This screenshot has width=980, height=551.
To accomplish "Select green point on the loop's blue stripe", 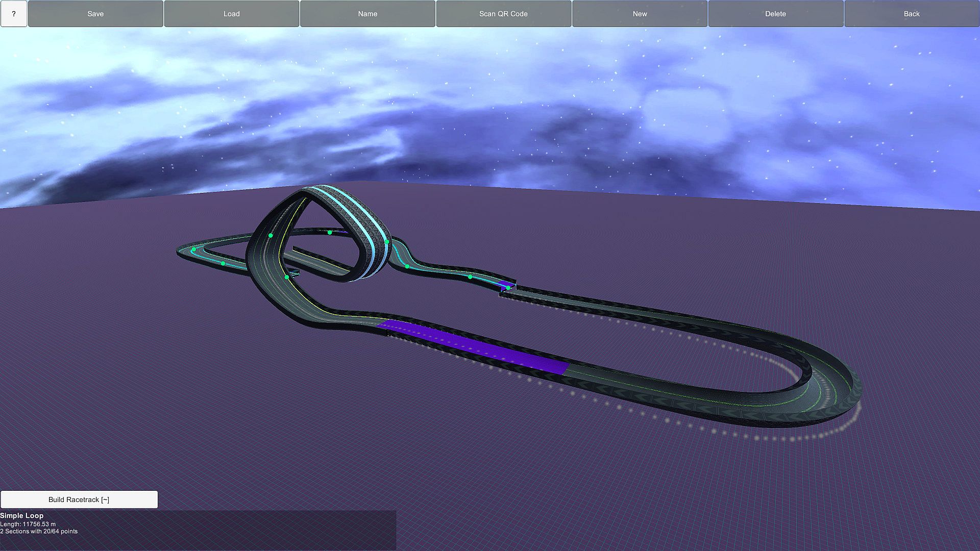I will coord(387,242).
